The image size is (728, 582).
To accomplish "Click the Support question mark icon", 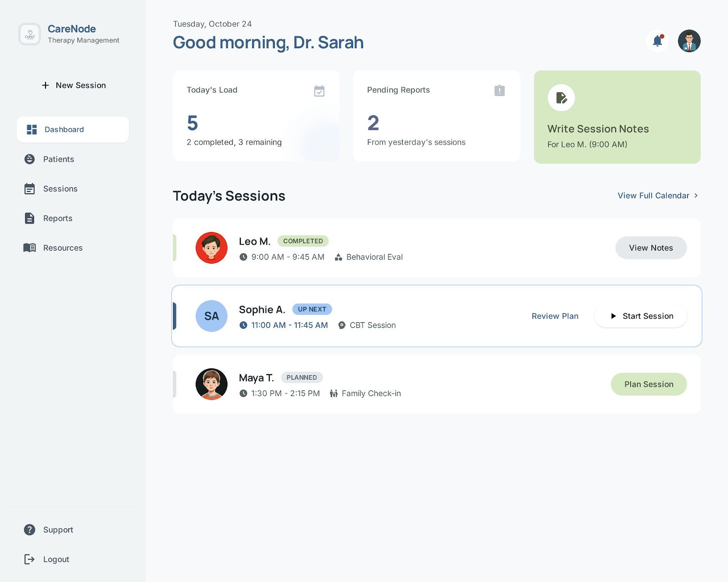I will tap(30, 530).
